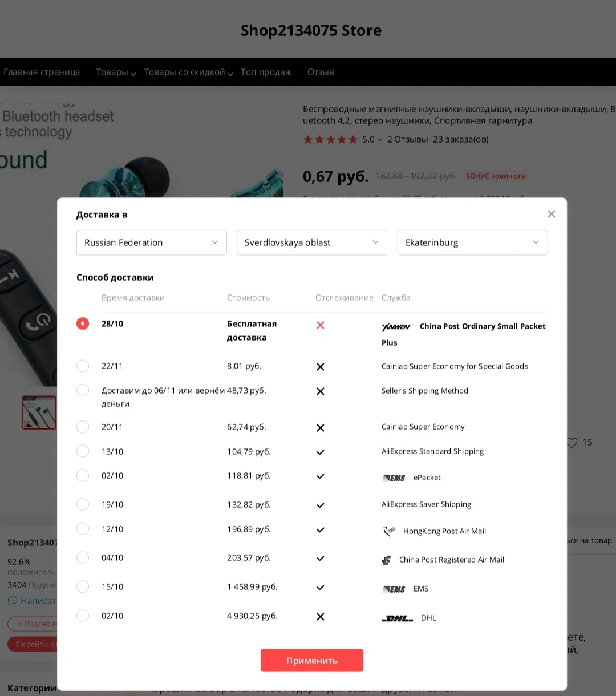Click the EMS logo next to ePacket
Image resolution: width=616 pixels, height=696 pixels.
[394, 478]
